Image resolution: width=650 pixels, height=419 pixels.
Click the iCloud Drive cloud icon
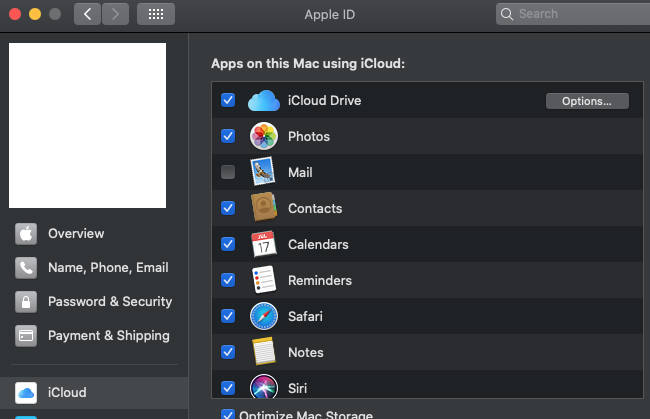pyautogui.click(x=264, y=100)
